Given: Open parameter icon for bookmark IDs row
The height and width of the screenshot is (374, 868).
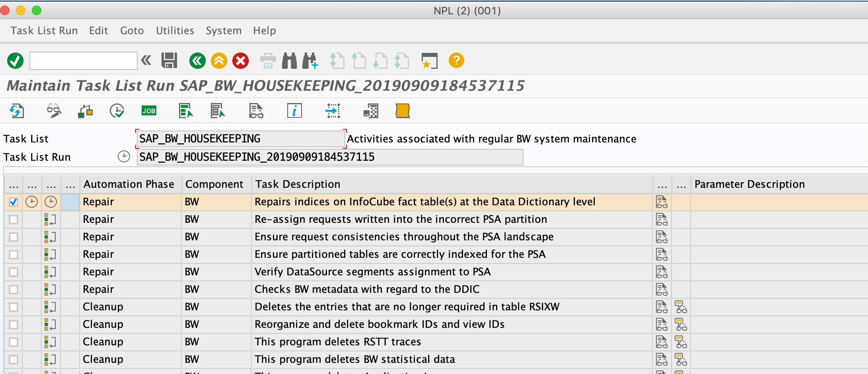Looking at the screenshot, I should click(x=681, y=325).
